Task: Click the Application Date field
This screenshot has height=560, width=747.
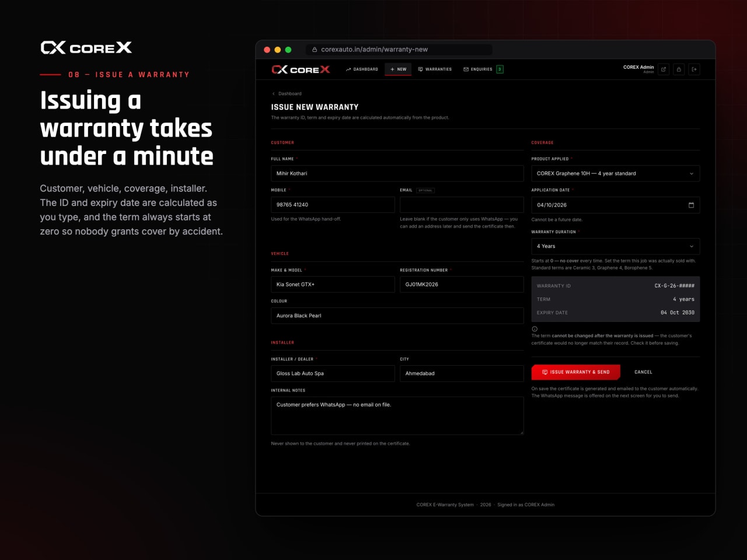Action: pyautogui.click(x=615, y=205)
